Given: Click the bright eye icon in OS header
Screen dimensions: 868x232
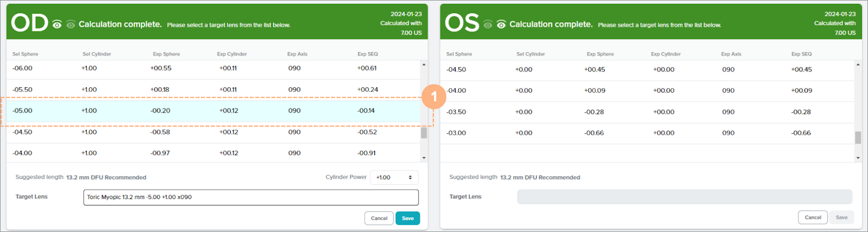Looking at the screenshot, I should pos(501,24).
